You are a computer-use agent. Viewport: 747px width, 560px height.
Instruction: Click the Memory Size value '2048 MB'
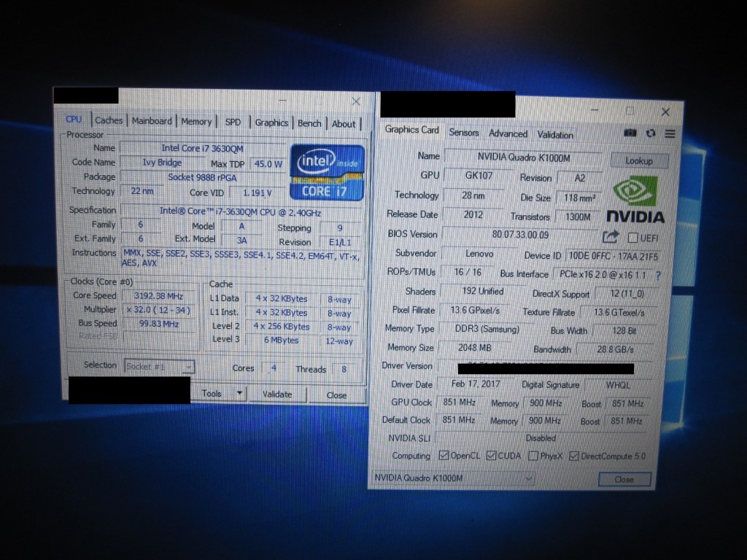click(474, 348)
